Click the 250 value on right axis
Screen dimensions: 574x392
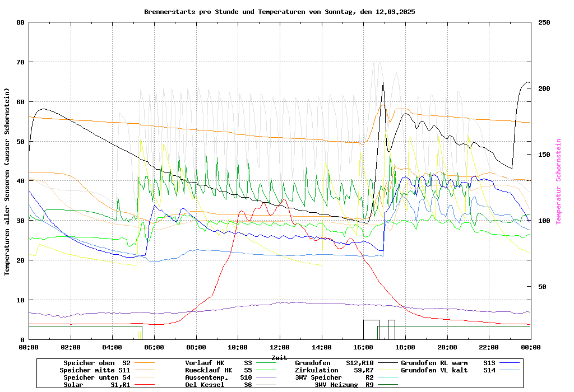pos(544,22)
